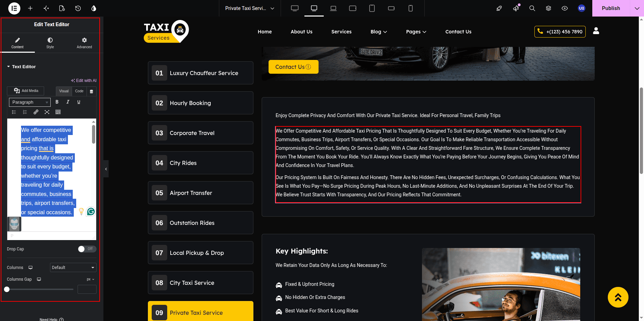Preview changes with the eye icon
The image size is (644, 321).
pos(565,8)
